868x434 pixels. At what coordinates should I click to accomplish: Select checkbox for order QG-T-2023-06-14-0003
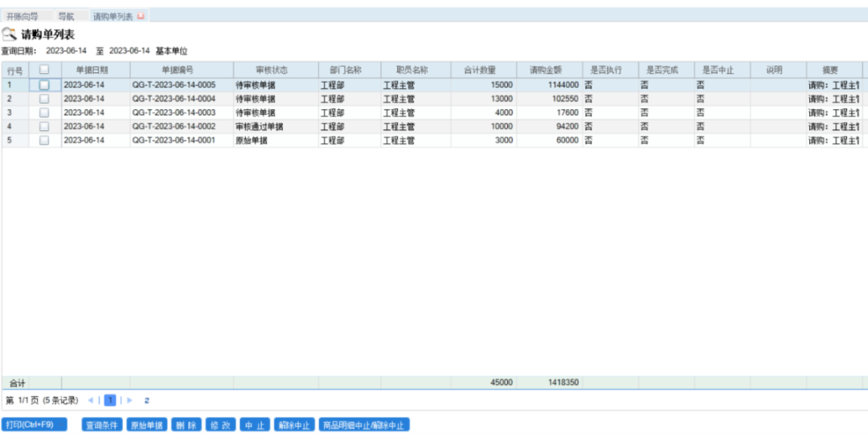pyautogui.click(x=44, y=113)
